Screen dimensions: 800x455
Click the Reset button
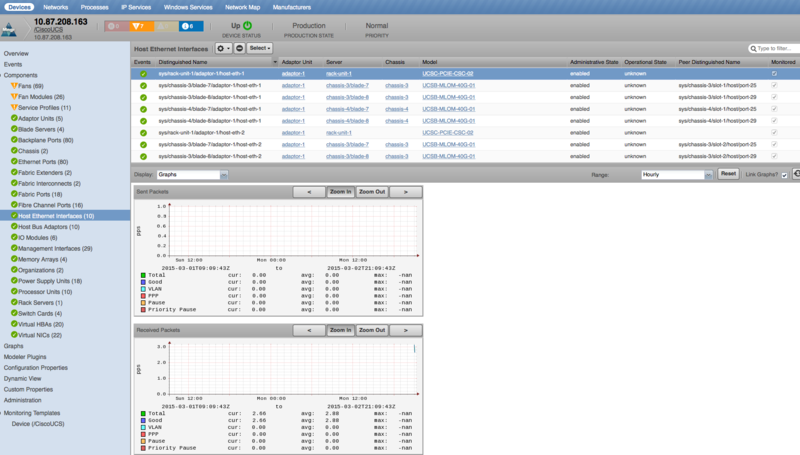(x=728, y=174)
